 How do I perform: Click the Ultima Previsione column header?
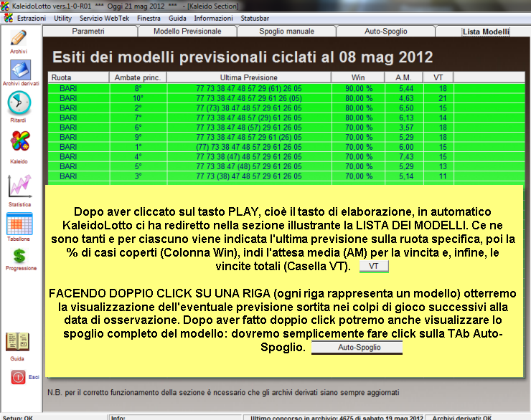click(x=248, y=77)
